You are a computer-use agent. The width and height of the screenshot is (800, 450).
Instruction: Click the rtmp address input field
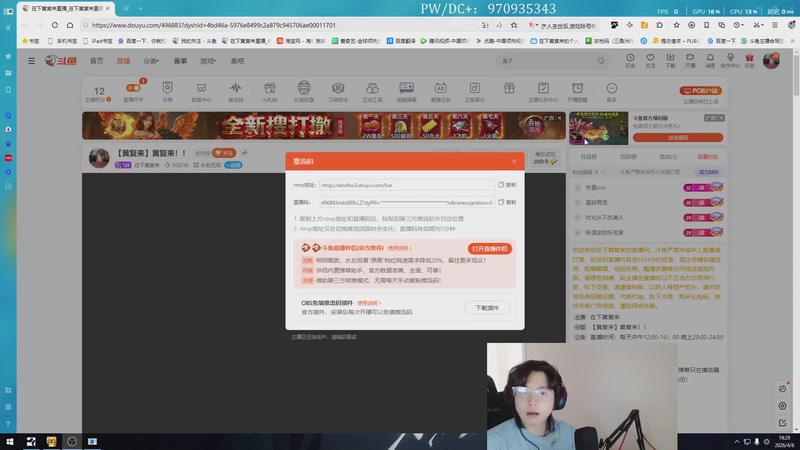pyautogui.click(x=407, y=185)
